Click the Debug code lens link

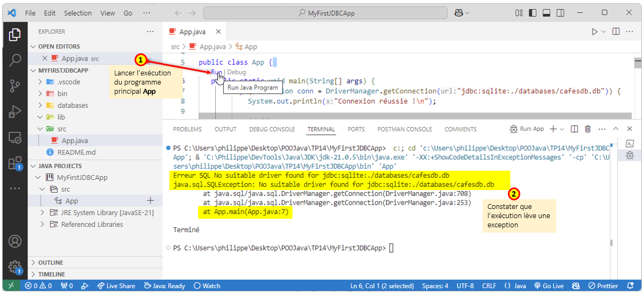click(x=236, y=72)
